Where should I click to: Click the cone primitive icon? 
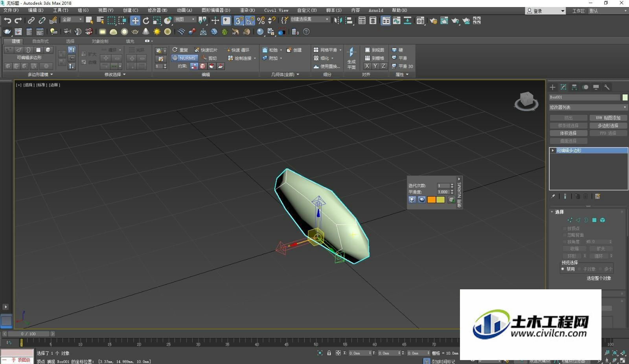[x=146, y=31]
